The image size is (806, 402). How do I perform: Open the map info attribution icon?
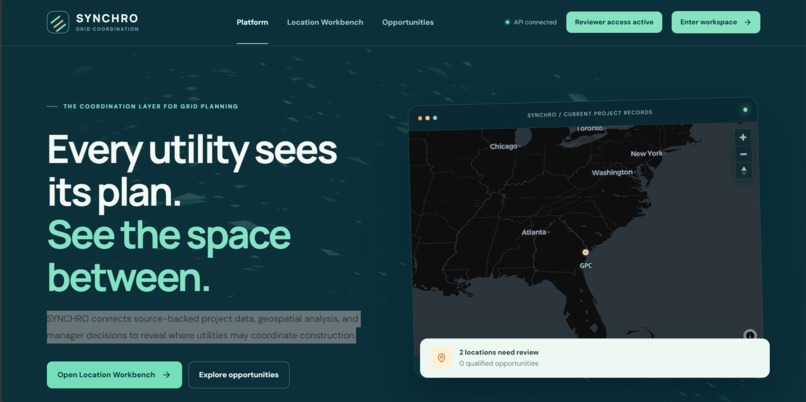(749, 335)
